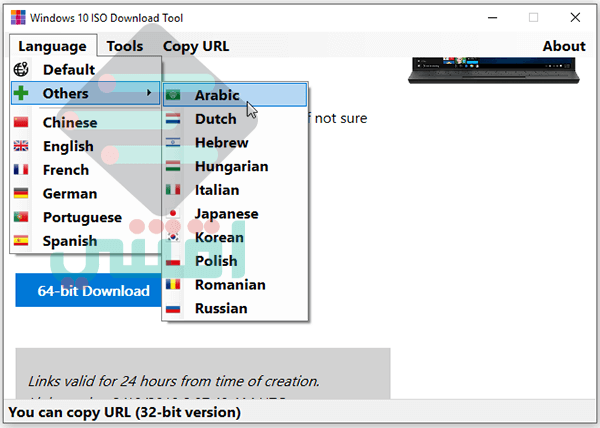Viewport: 600px width, 428px height.
Task: Click status bar text 'You can copy URL'
Action: (125, 412)
